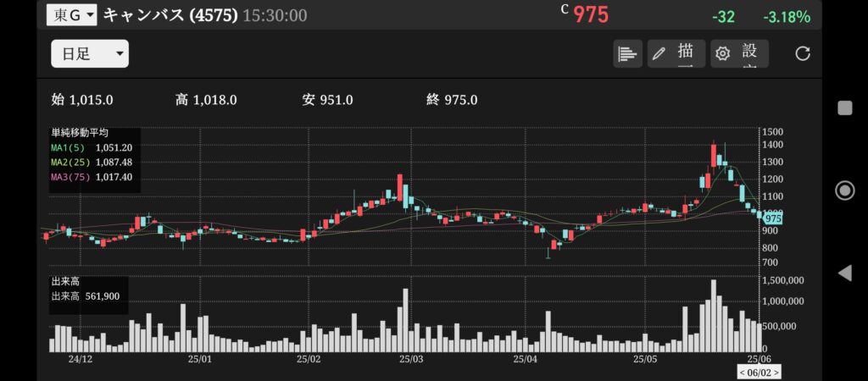
Task: Click the 06/02 date selector
Action: pyautogui.click(x=759, y=373)
